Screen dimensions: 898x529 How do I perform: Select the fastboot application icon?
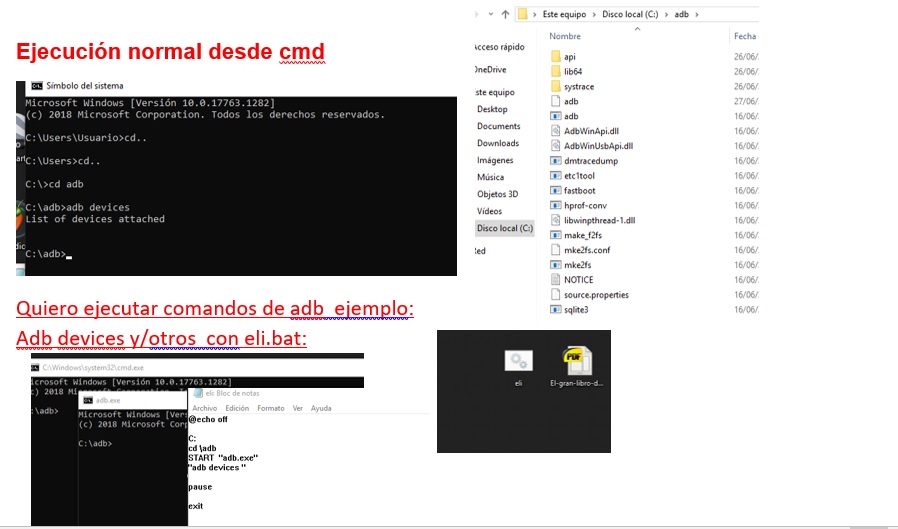point(555,190)
